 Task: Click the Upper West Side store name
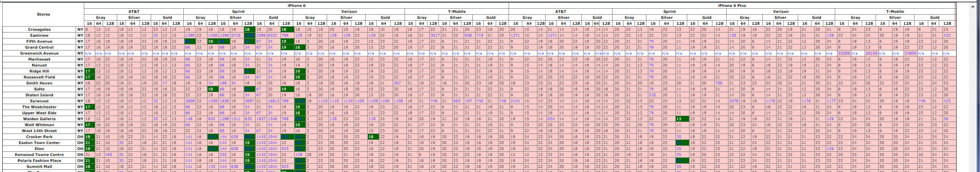39,113
